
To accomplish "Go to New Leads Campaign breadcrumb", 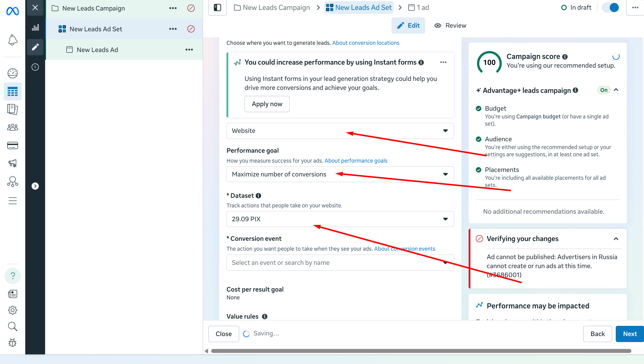I will [x=272, y=8].
